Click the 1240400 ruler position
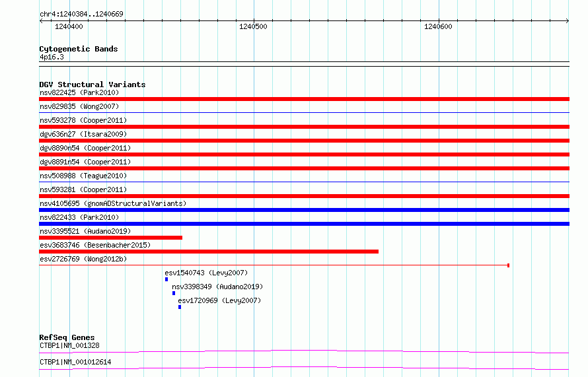This screenshot has height=377, width=588. (x=69, y=26)
